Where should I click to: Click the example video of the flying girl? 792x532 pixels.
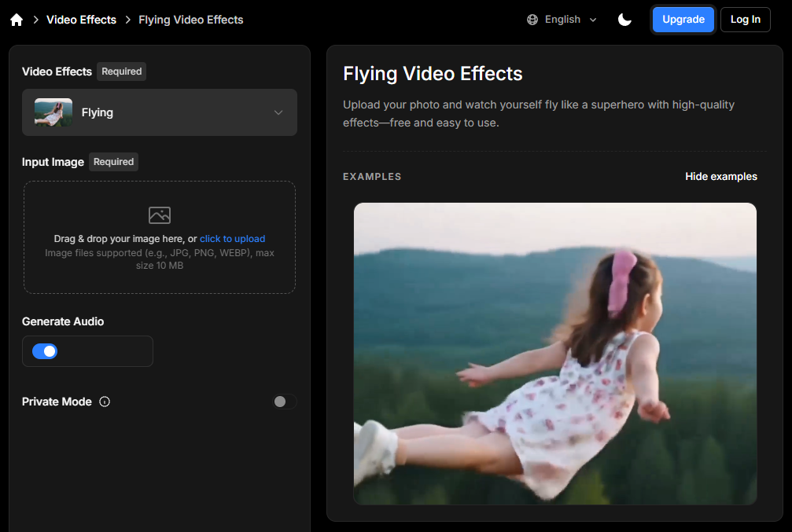pos(554,353)
